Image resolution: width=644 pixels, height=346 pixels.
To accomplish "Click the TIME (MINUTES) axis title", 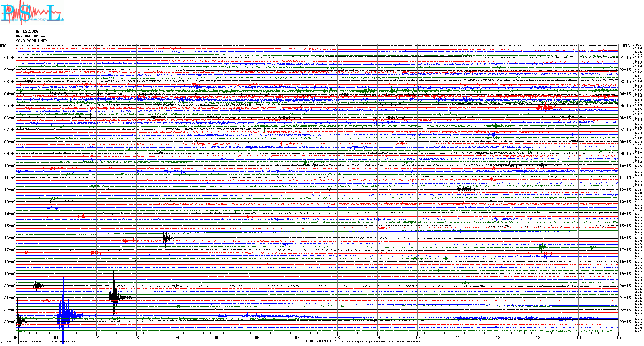I will click(321, 341).
